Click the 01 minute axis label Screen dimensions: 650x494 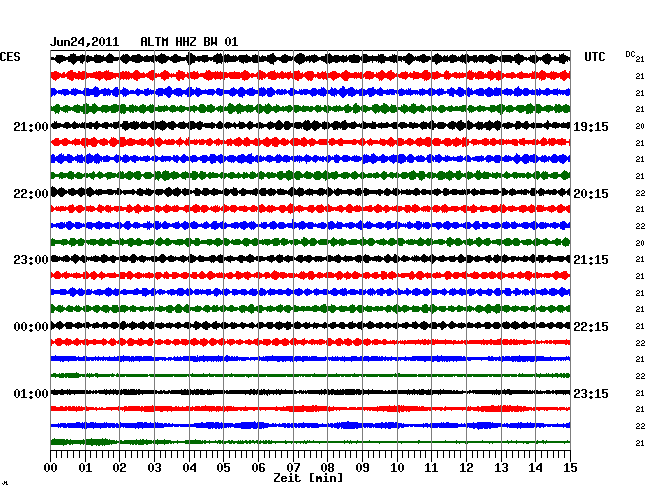click(x=85, y=468)
